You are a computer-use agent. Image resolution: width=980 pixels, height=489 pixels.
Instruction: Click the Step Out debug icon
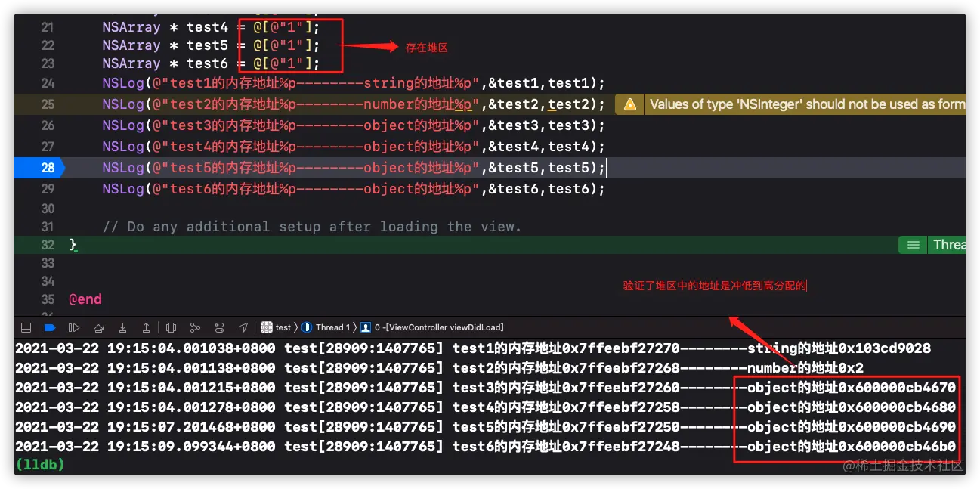point(146,327)
